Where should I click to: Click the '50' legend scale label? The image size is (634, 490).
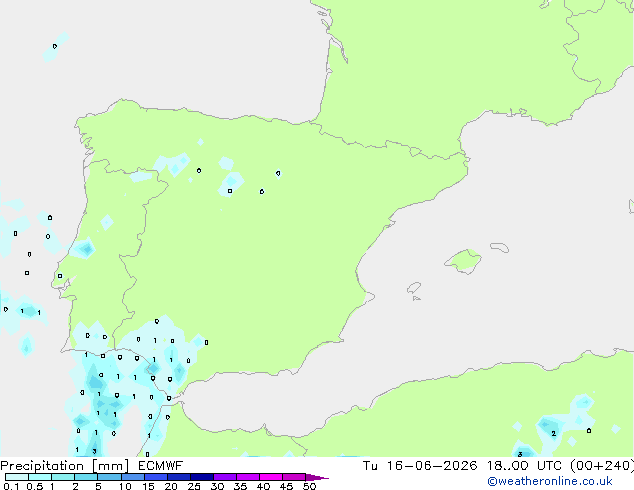point(309,486)
